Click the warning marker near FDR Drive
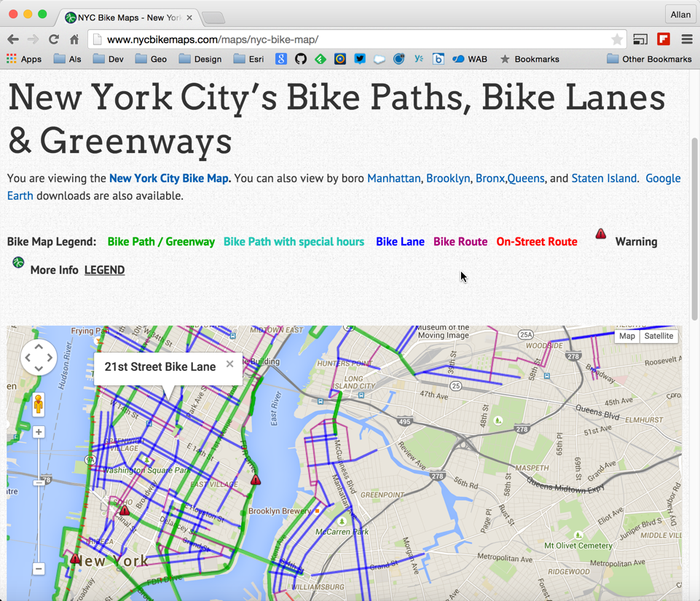The image size is (700, 601). (256, 480)
